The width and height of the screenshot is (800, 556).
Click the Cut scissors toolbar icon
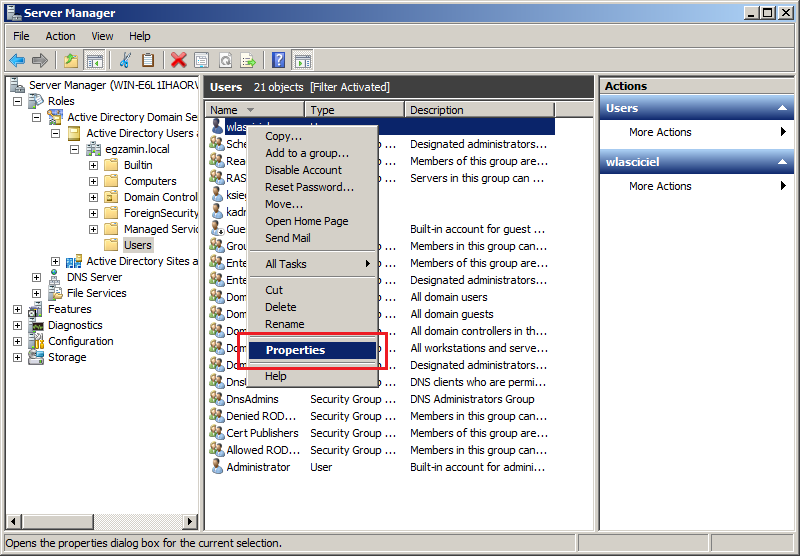tap(125, 61)
